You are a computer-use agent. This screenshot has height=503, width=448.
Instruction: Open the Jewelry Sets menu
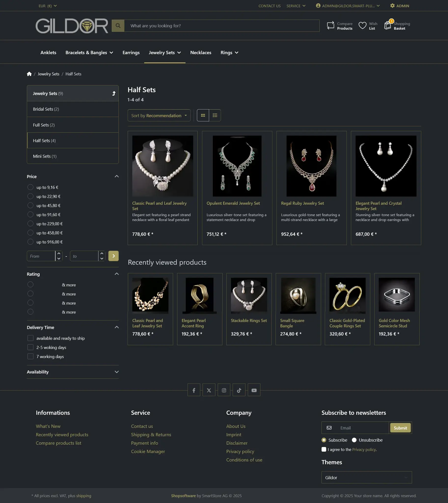click(165, 53)
